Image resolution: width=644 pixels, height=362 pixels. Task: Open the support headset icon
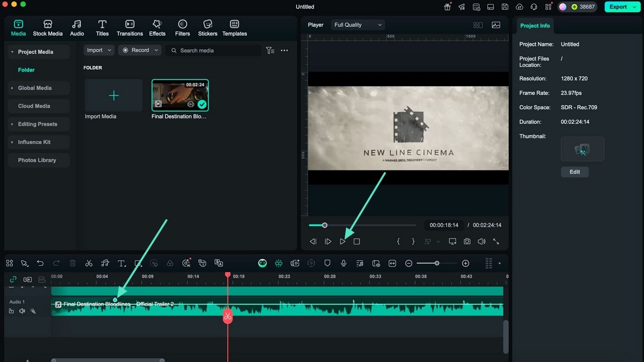click(x=534, y=7)
